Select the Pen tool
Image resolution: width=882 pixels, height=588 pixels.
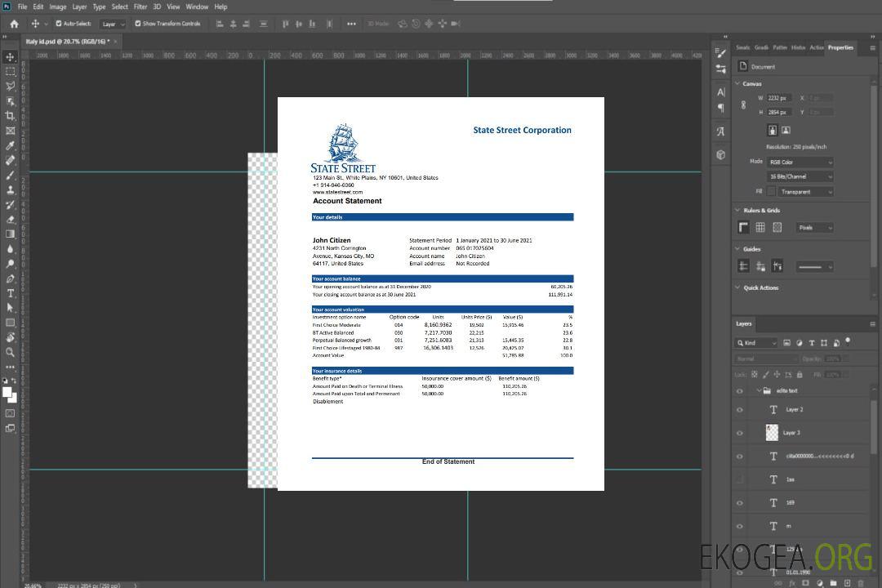click(10, 278)
